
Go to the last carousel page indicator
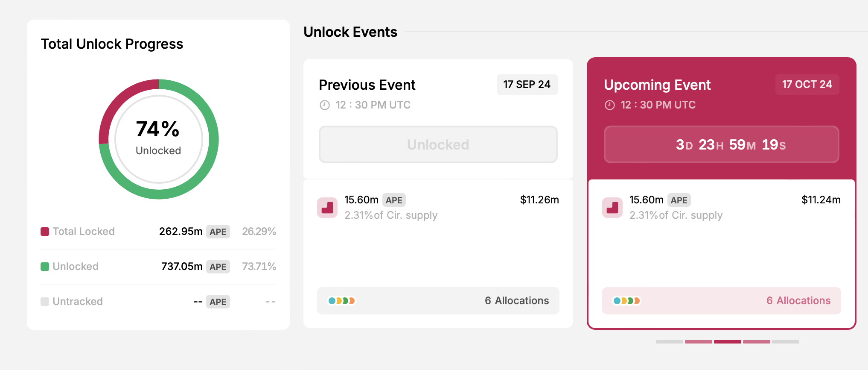[786, 342]
